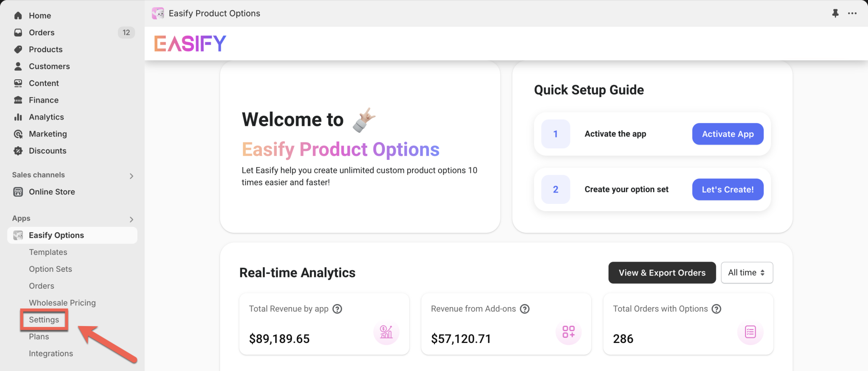Click the pin icon in the app header
This screenshot has height=371, width=868.
[835, 13]
